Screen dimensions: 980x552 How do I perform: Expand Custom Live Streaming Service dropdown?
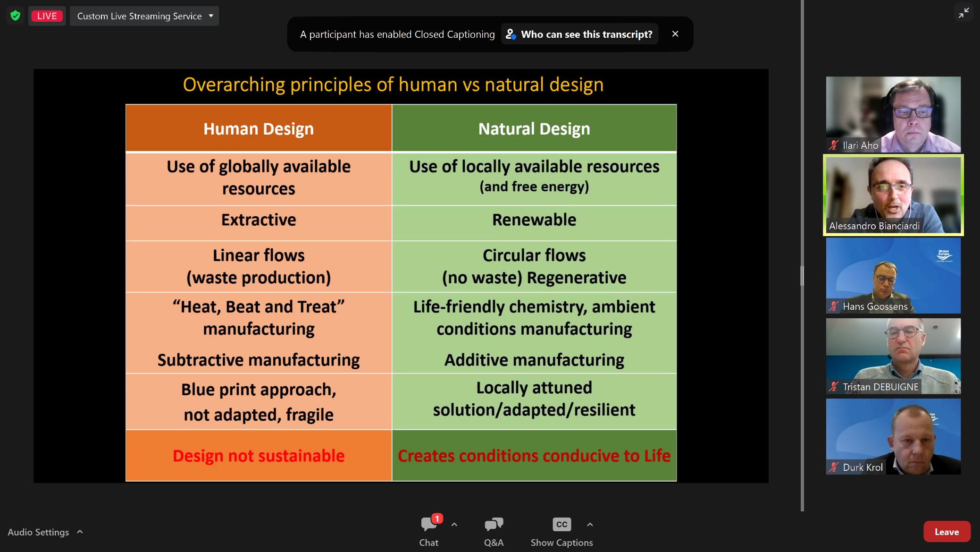[x=211, y=16]
